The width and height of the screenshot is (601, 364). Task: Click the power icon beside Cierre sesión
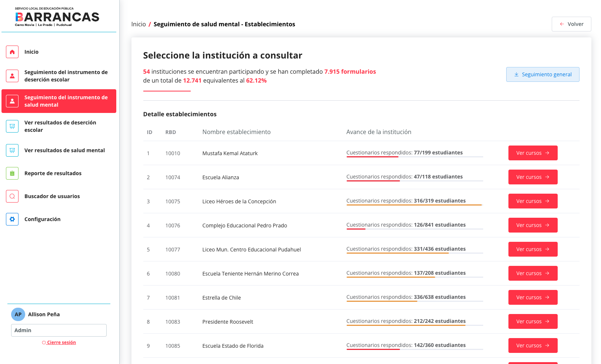point(44,343)
